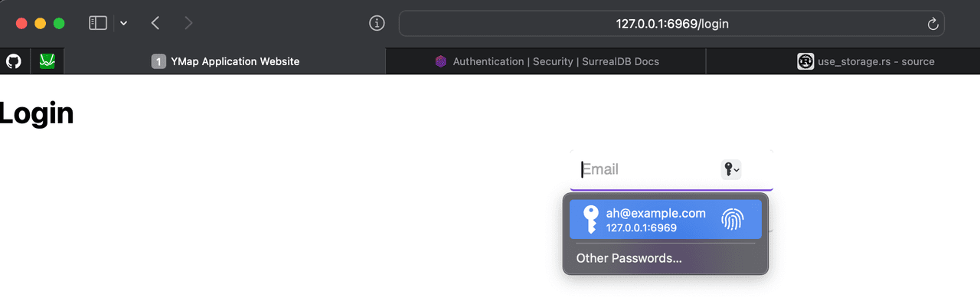Image resolution: width=980 pixels, height=298 pixels.
Task: Open the key autofill dropdown in Email field
Action: (x=731, y=170)
